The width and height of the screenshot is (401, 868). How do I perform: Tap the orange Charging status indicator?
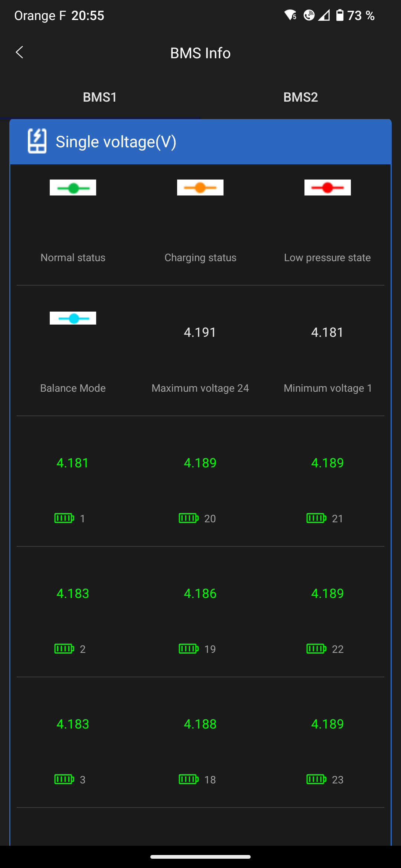tap(200, 188)
